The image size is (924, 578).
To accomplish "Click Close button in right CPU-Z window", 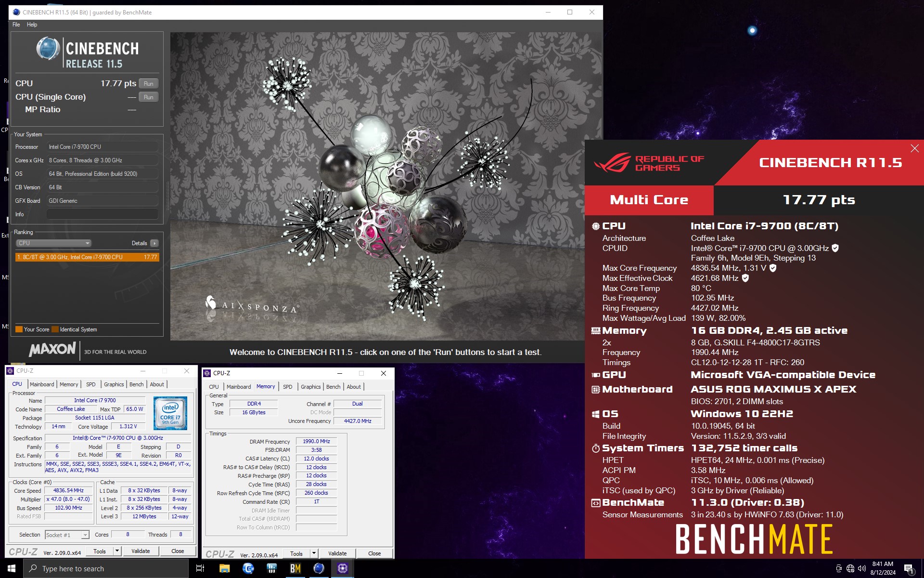I will [374, 554].
